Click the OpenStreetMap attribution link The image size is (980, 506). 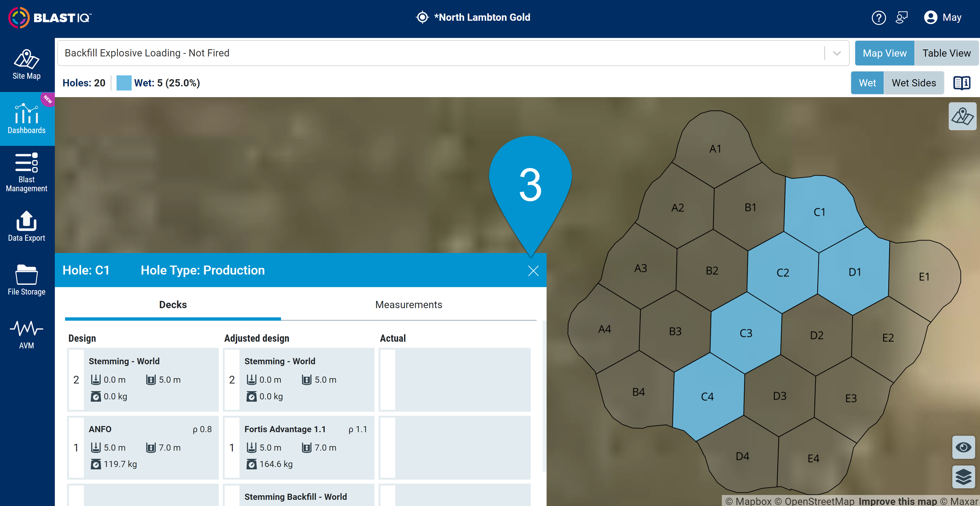pos(815,501)
